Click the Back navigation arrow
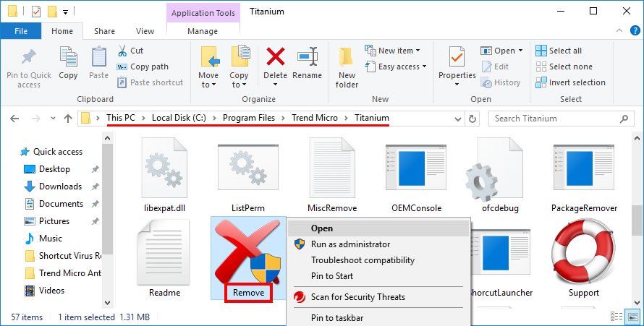644x326 pixels. click(14, 119)
